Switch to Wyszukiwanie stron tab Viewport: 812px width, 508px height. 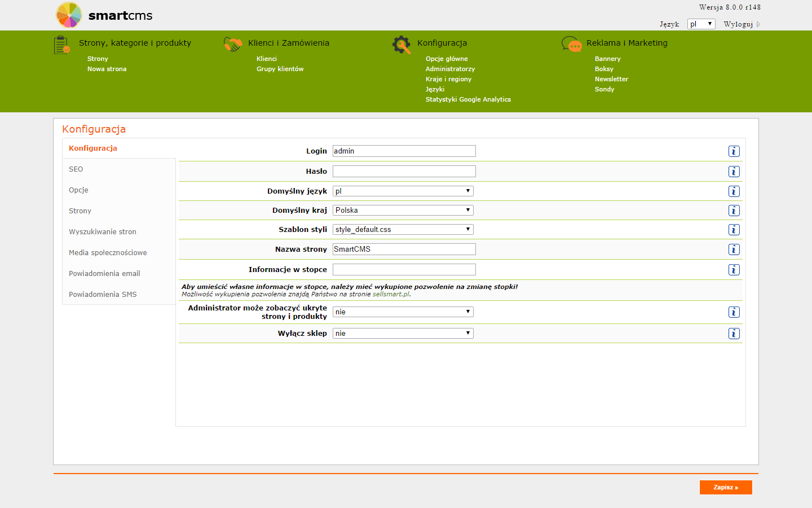click(x=119, y=232)
